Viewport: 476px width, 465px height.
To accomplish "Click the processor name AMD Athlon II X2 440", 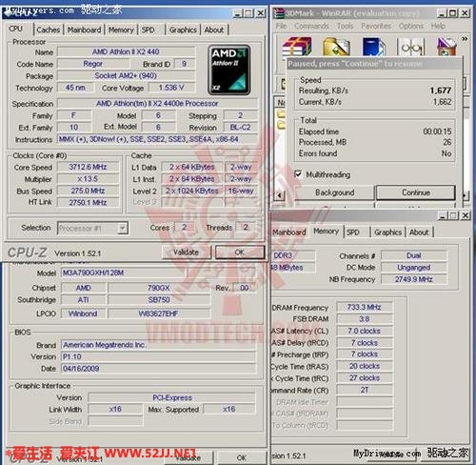I will pyautogui.click(x=126, y=51).
